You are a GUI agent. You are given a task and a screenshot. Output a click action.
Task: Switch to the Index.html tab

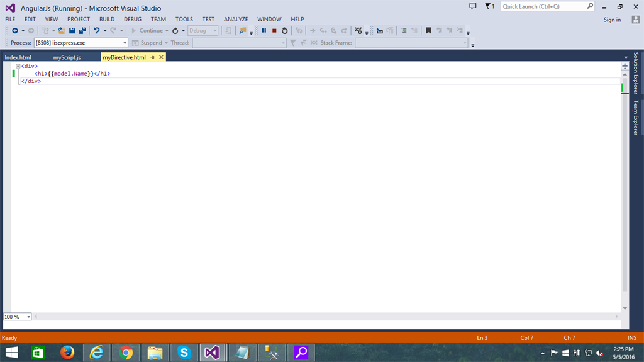(18, 57)
